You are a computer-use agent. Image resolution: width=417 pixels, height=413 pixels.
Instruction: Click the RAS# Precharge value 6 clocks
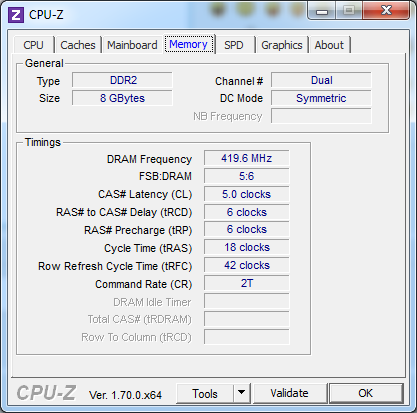point(247,230)
